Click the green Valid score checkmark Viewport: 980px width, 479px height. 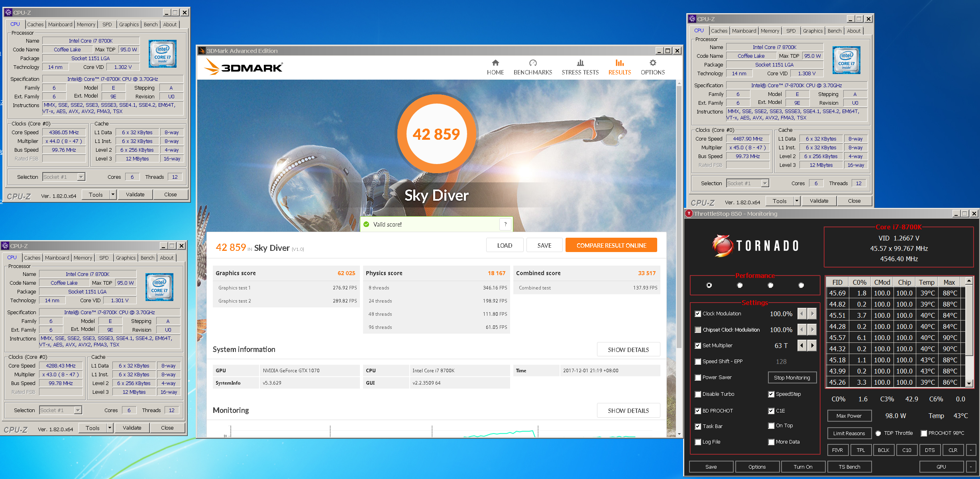[x=366, y=224]
